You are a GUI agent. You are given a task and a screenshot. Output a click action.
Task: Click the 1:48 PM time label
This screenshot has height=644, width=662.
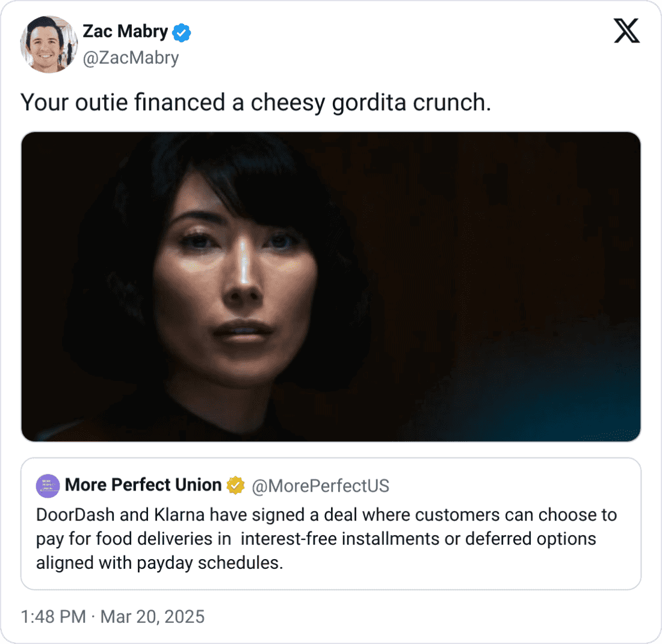52,616
